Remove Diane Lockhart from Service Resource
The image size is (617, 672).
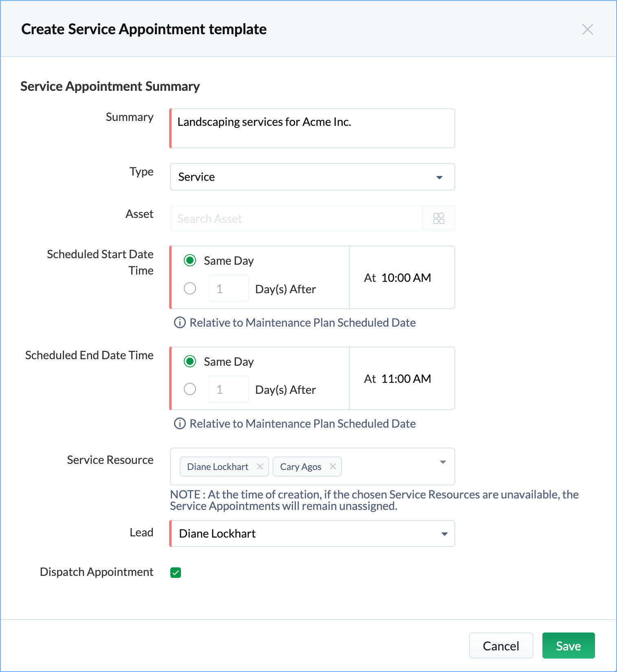click(260, 466)
